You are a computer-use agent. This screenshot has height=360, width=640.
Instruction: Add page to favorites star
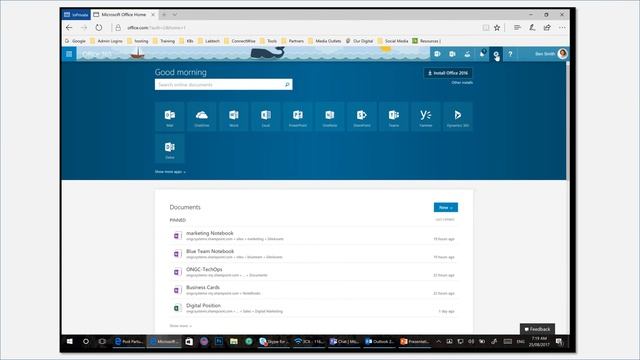click(497, 27)
